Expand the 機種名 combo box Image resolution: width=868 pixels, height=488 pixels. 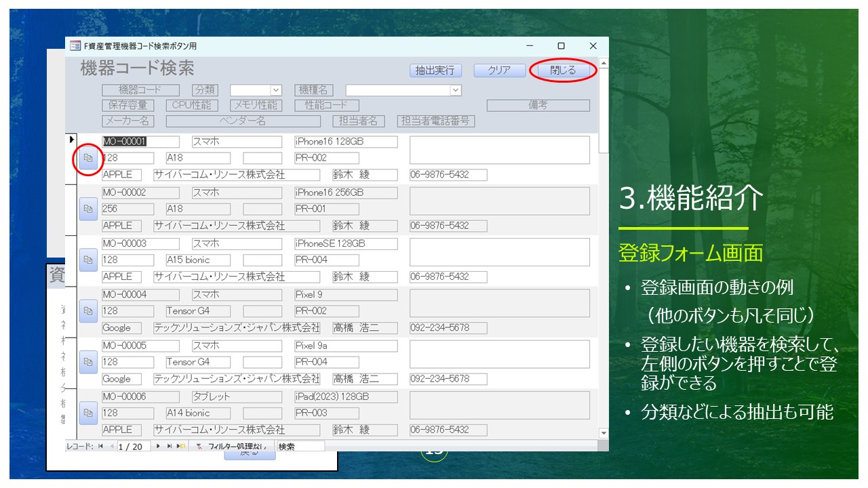[x=455, y=90]
